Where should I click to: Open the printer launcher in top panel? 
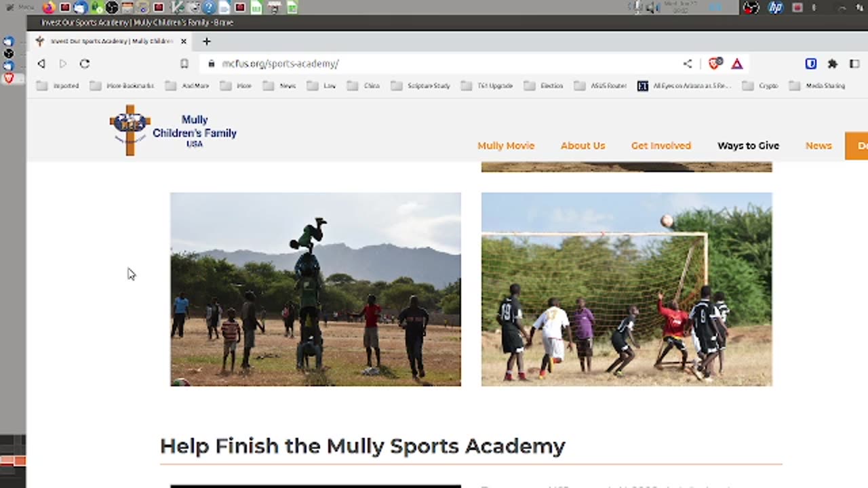pos(273,7)
